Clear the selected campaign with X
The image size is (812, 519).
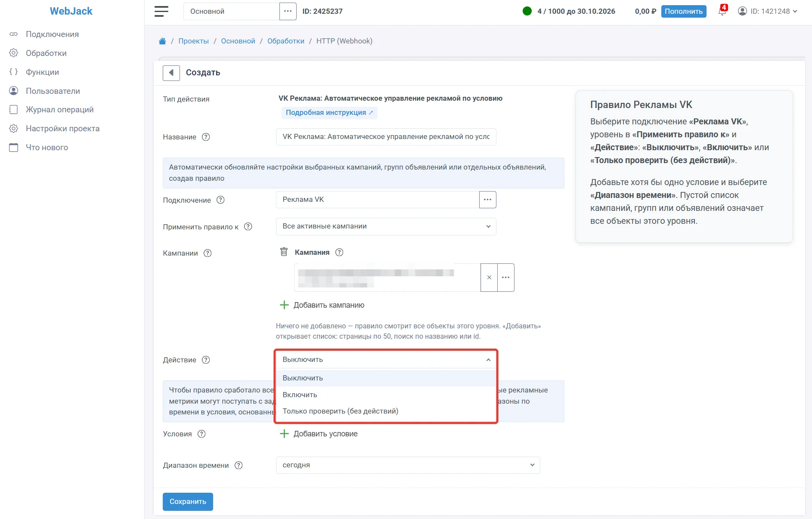(x=489, y=278)
